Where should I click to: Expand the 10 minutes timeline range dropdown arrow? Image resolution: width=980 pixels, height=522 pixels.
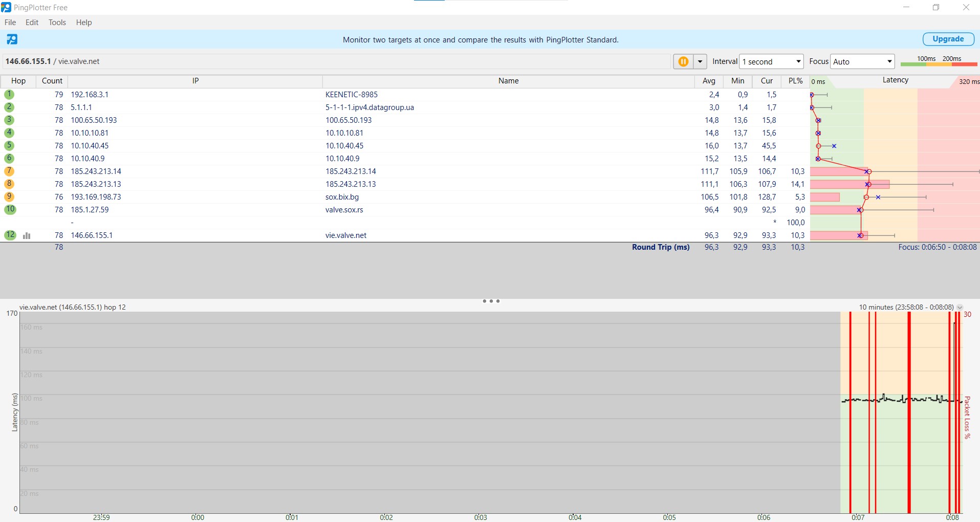(960, 308)
